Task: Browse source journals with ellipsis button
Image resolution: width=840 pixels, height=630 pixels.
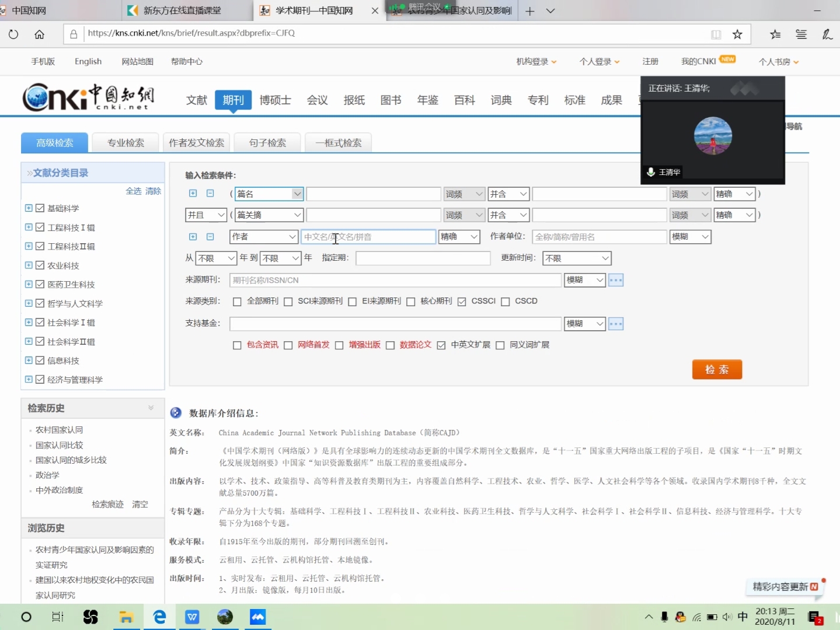Action: [x=616, y=280]
